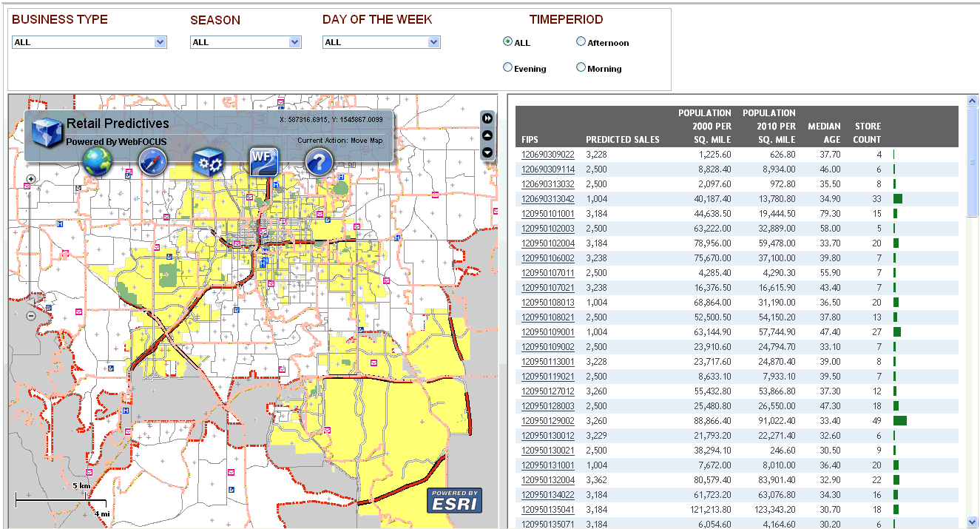Open FIPS link 120950113001
This screenshot has height=529, width=980.
tap(548, 362)
